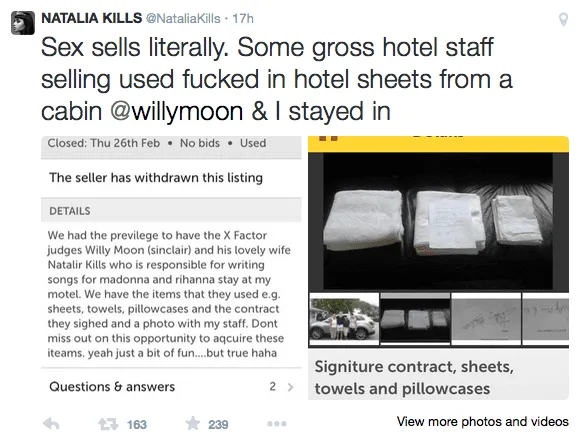Select the car and people thumbnail
Viewport: 580px width, 443px height.
click(344, 319)
